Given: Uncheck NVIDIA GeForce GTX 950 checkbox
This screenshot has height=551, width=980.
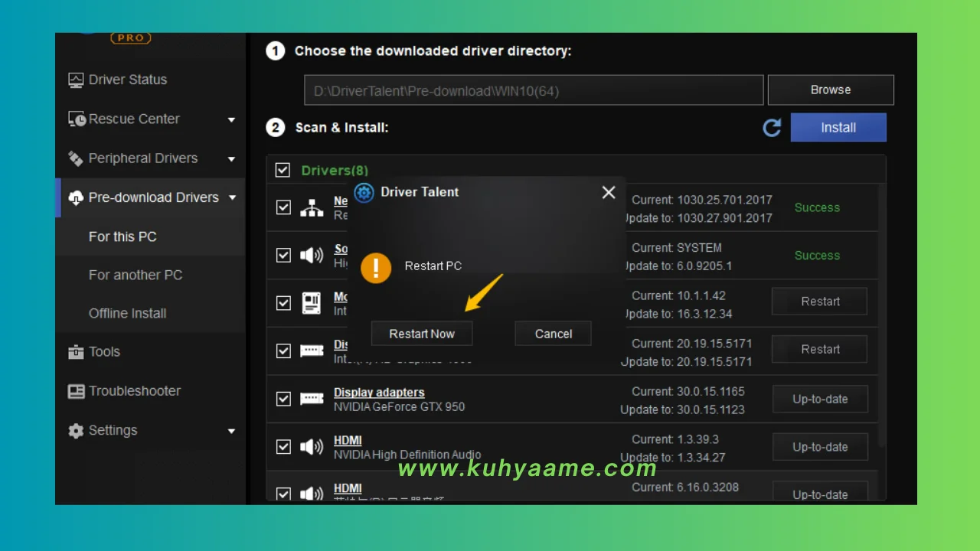Looking at the screenshot, I should [283, 399].
